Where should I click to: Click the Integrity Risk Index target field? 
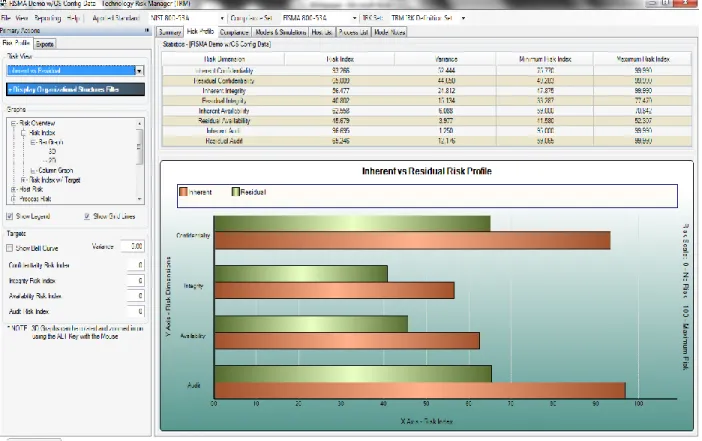coord(135,281)
